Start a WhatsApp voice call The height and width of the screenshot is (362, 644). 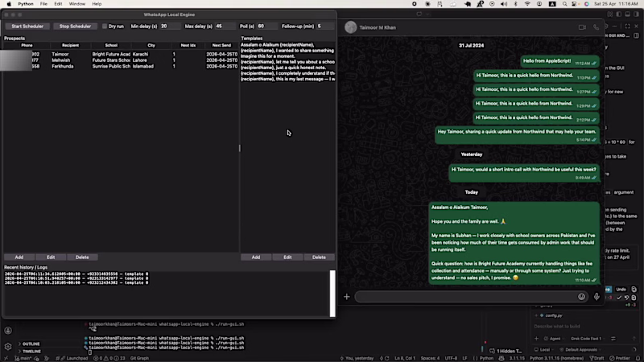(x=596, y=27)
